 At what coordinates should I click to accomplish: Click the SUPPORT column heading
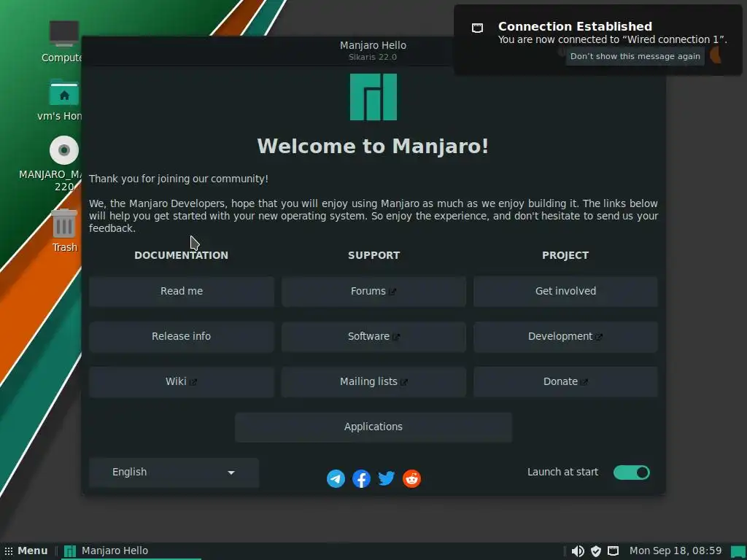click(374, 255)
